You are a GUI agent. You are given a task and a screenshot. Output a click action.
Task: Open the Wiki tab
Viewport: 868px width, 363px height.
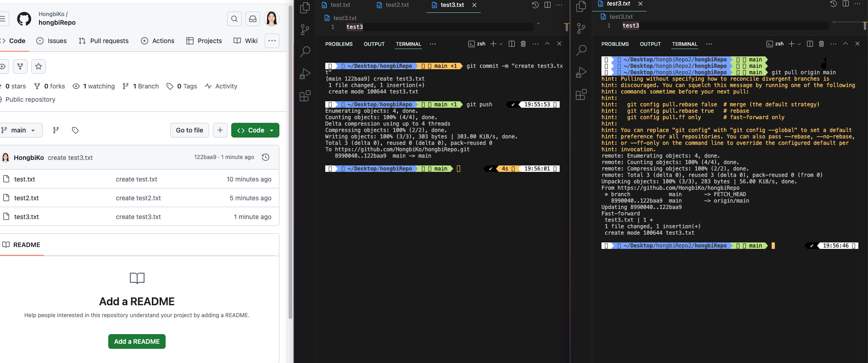[x=245, y=41]
